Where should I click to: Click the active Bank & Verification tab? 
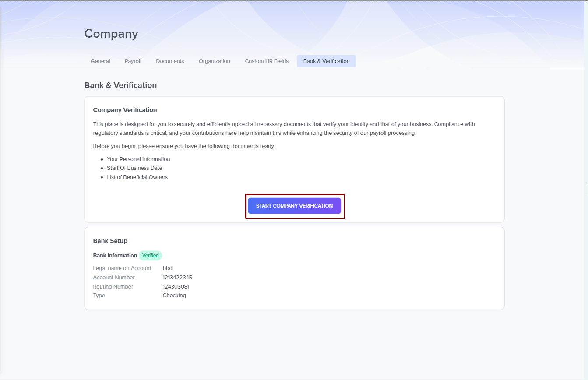click(326, 61)
